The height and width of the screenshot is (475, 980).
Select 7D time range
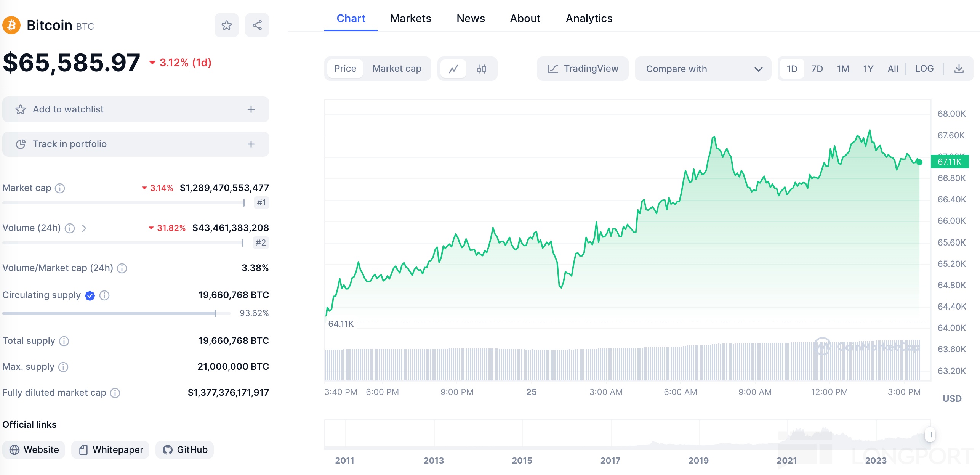(817, 69)
